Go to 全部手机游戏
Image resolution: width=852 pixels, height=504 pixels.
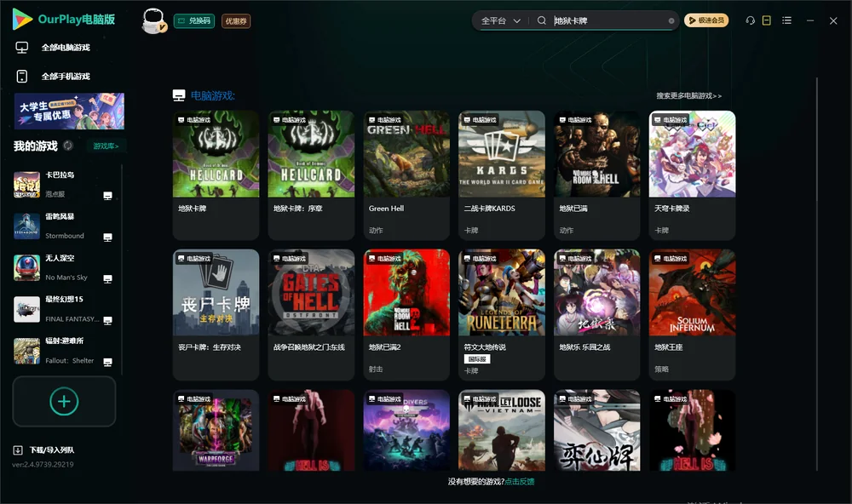click(66, 77)
